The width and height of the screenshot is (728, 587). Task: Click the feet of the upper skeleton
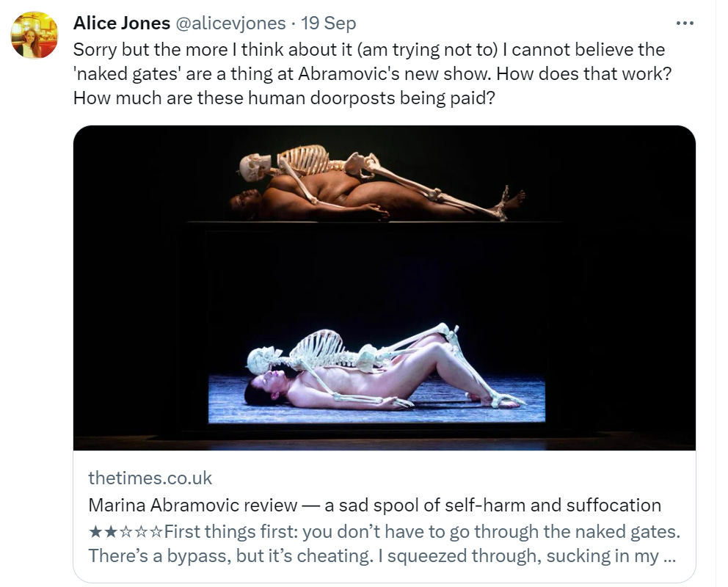click(510, 200)
